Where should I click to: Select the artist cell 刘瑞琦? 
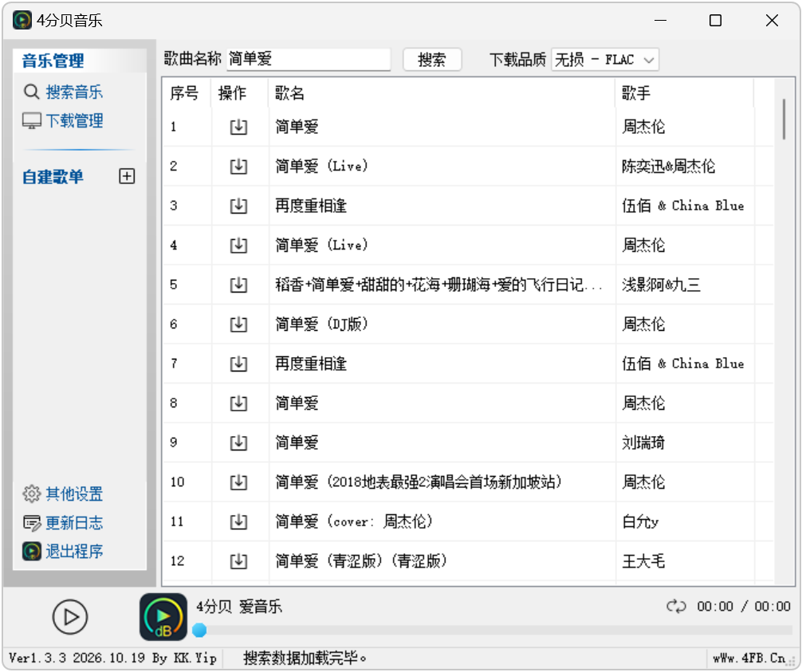point(643,443)
